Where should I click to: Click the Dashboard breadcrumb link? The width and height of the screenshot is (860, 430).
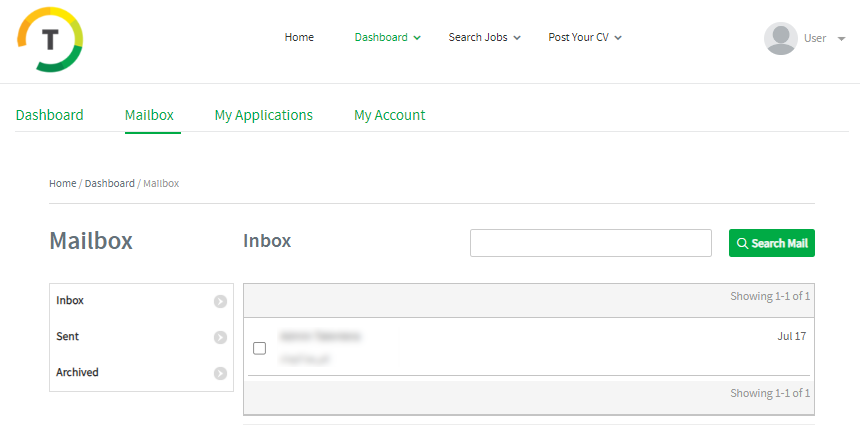(x=109, y=184)
